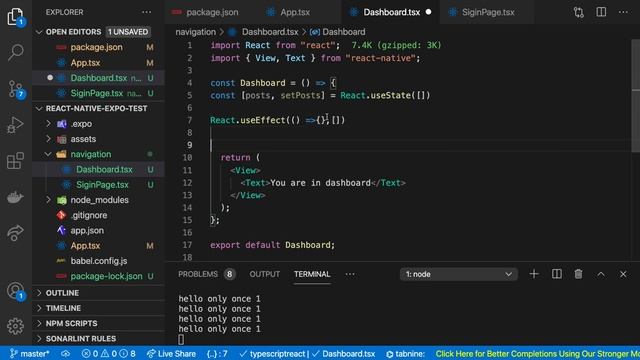Open SiginPage.tsx under navigation folder
This screenshot has height=360, width=640.
[98, 184]
